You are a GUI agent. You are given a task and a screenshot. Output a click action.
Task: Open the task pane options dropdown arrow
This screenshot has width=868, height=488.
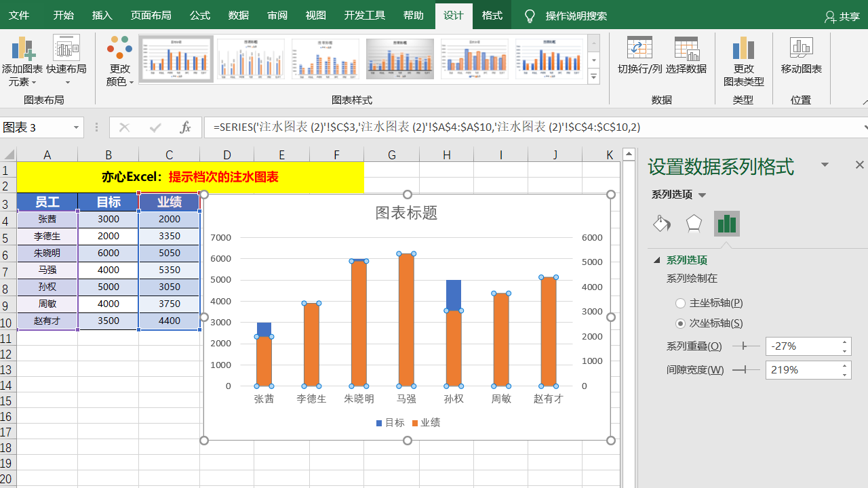click(825, 165)
